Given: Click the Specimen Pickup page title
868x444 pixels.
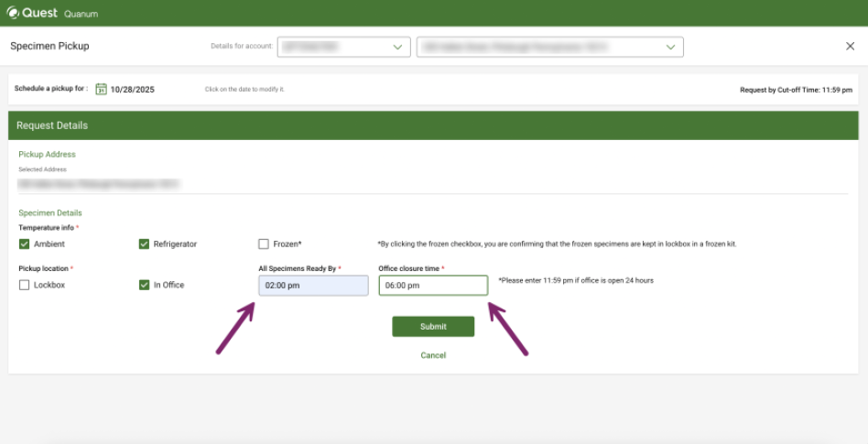Looking at the screenshot, I should (x=49, y=46).
